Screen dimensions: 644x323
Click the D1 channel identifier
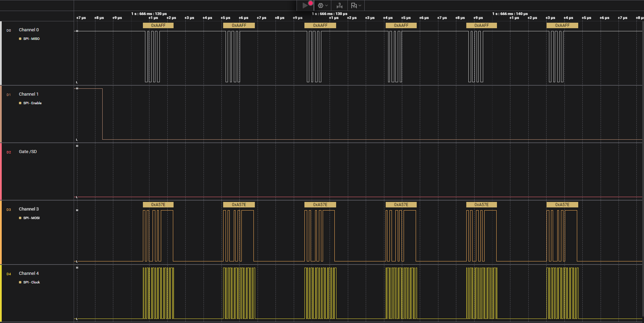(9, 95)
